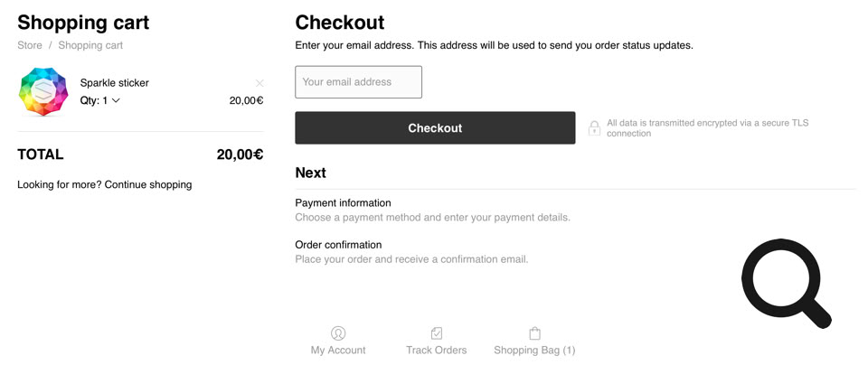Click the TLS encryption notice text
The image size is (868, 365).
(707, 128)
